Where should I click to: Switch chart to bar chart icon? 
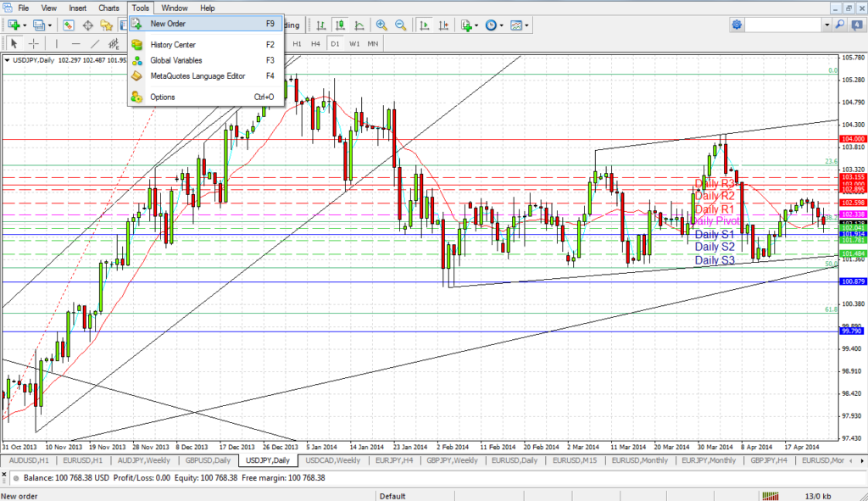pyautogui.click(x=321, y=25)
